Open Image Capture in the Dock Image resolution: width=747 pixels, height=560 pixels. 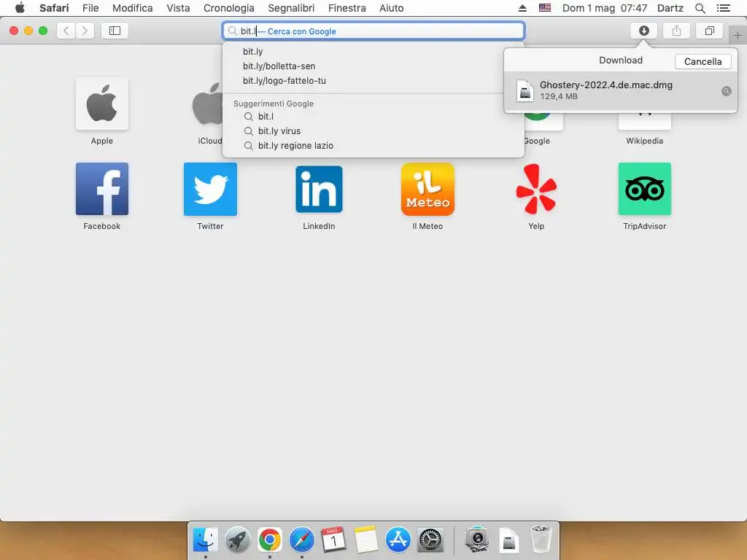476,540
